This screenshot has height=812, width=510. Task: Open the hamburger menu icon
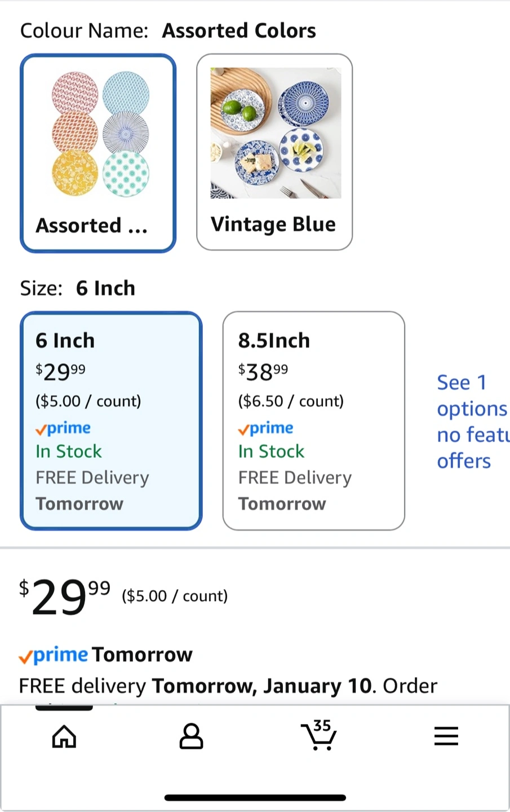pyautogui.click(x=446, y=736)
